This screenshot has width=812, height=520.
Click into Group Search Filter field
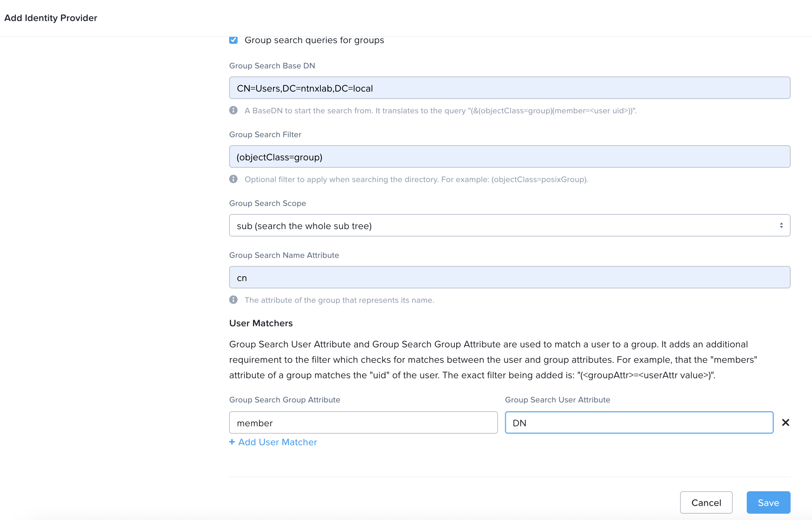[x=510, y=157]
